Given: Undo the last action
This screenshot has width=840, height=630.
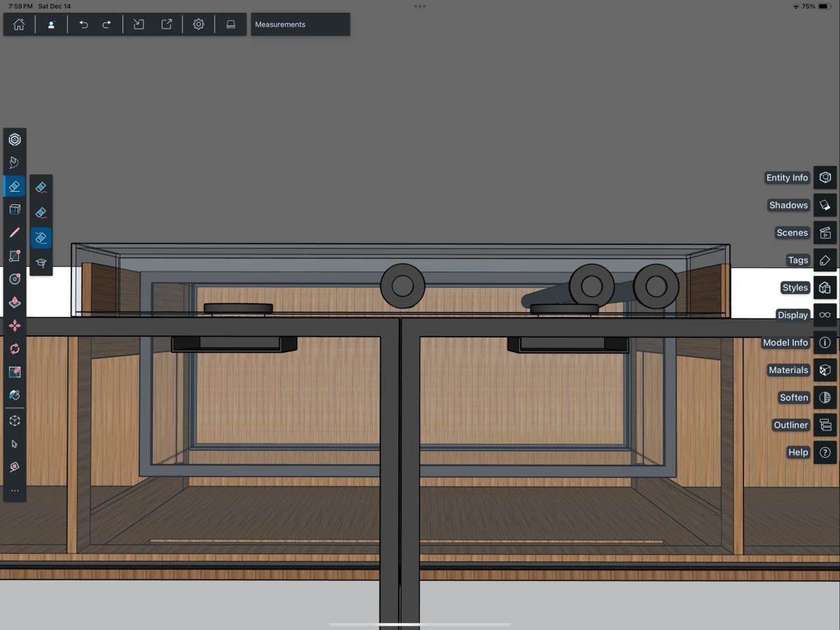Looking at the screenshot, I should [x=84, y=24].
